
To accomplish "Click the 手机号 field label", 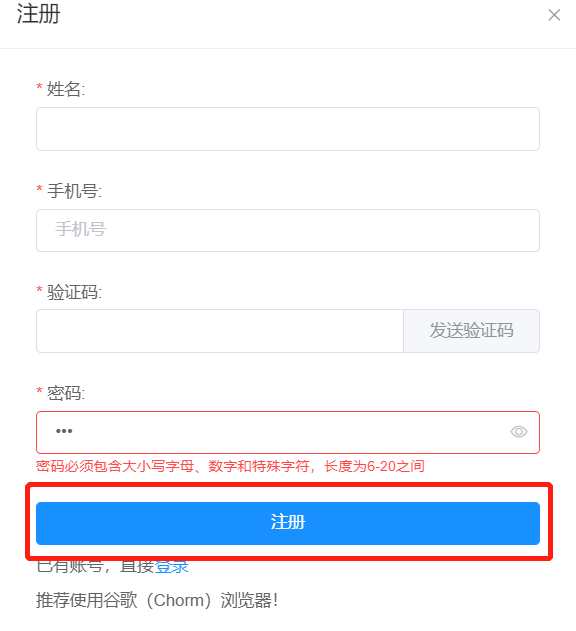I will click(74, 191).
